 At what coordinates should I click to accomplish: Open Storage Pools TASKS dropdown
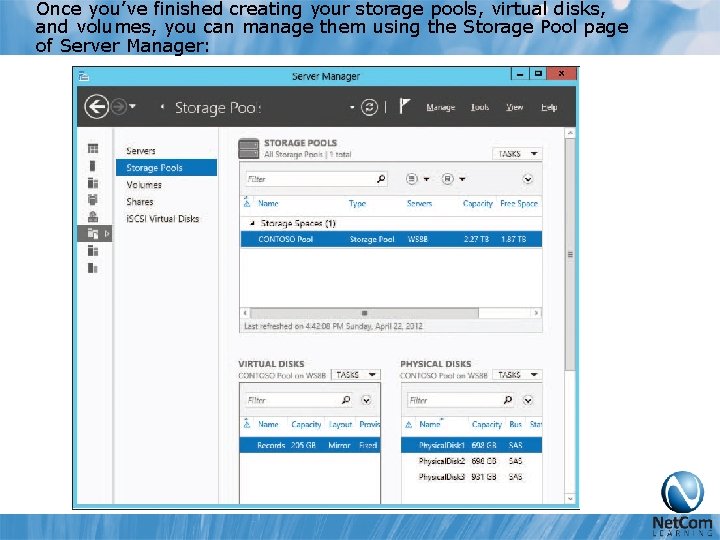(517, 154)
